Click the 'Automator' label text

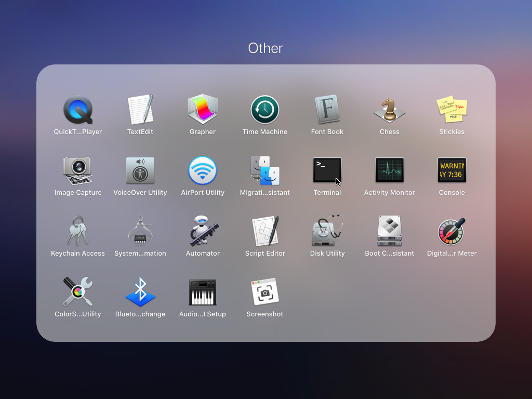pos(203,253)
